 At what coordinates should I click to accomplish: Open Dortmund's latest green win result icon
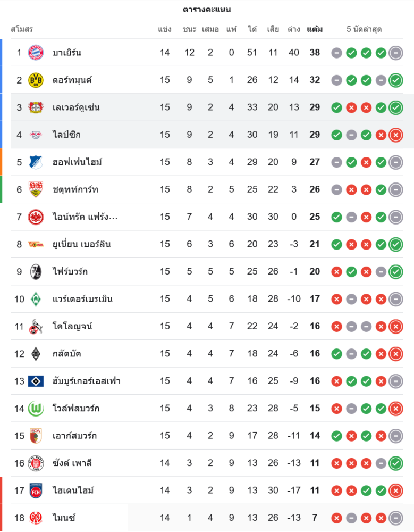pyautogui.click(x=395, y=80)
